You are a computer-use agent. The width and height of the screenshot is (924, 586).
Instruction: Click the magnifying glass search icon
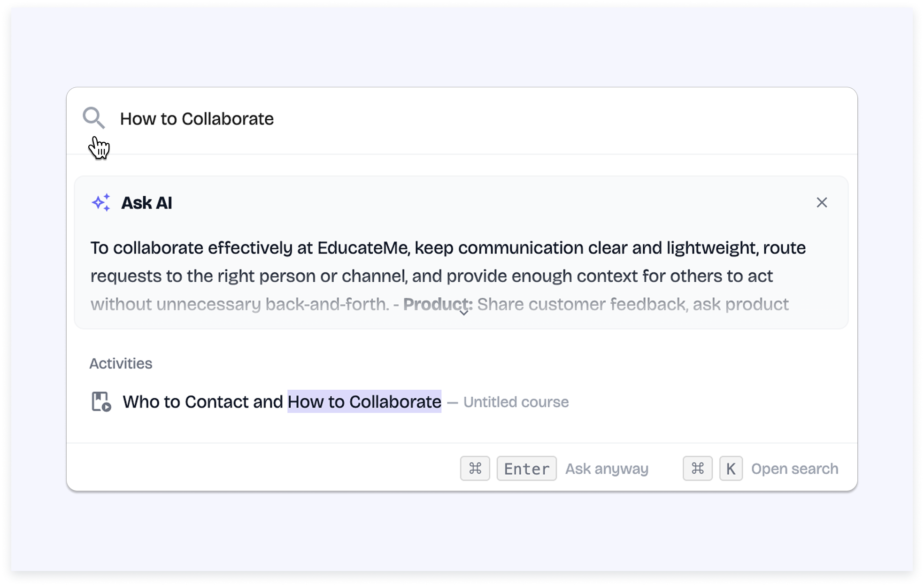coord(93,118)
